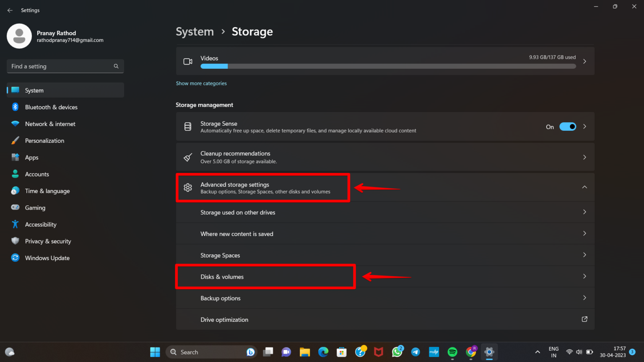
Task: Select the Apps menu item
Action: click(x=31, y=157)
